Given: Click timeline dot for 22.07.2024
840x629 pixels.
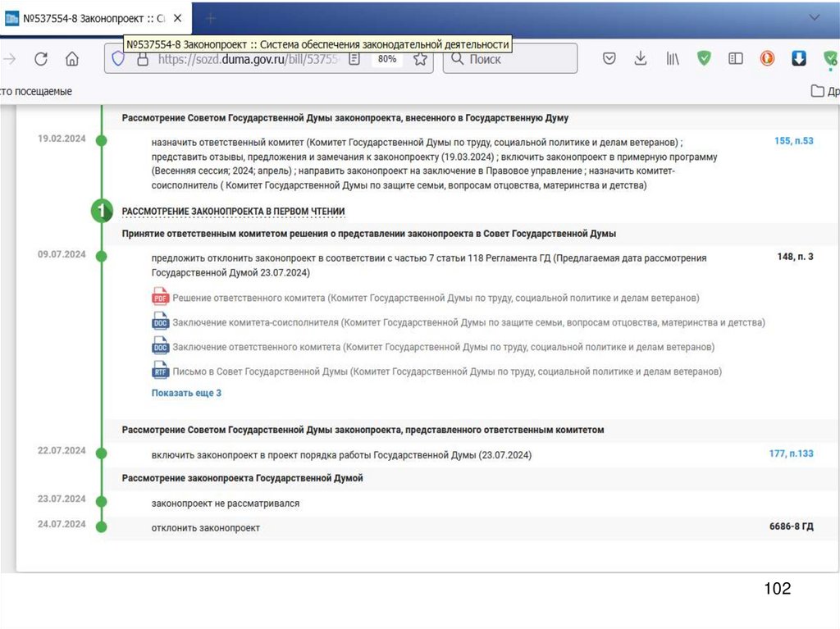Looking at the screenshot, I should 101,454.
